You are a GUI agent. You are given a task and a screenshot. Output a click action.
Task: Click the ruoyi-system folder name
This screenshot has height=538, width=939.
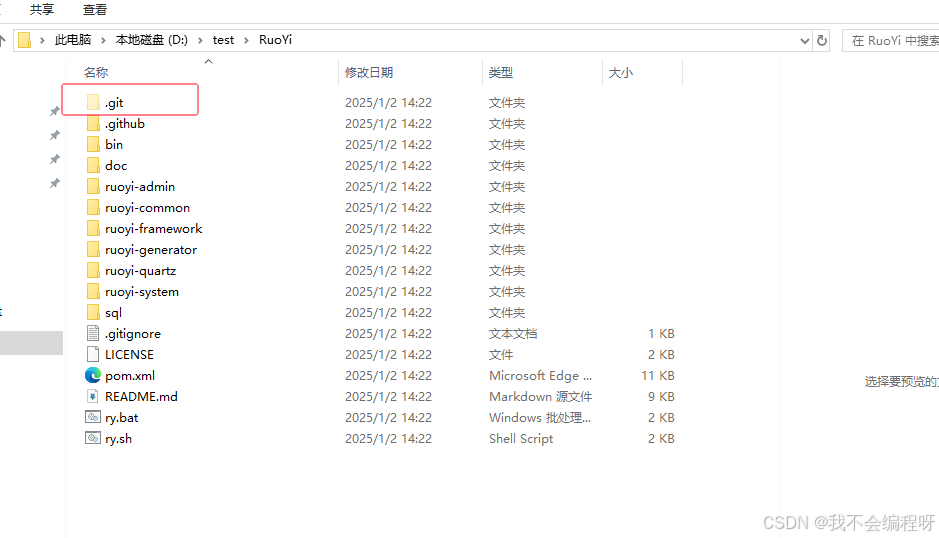[142, 292]
